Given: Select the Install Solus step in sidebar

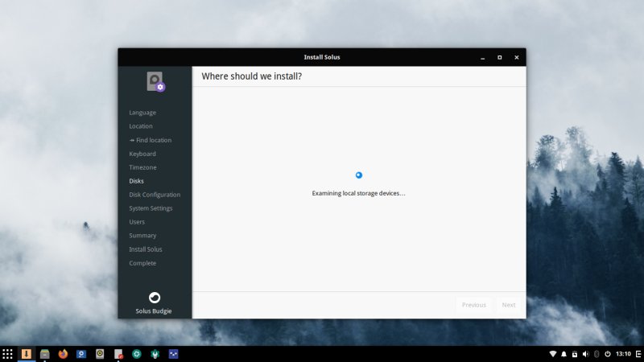Looking at the screenshot, I should pos(146,249).
